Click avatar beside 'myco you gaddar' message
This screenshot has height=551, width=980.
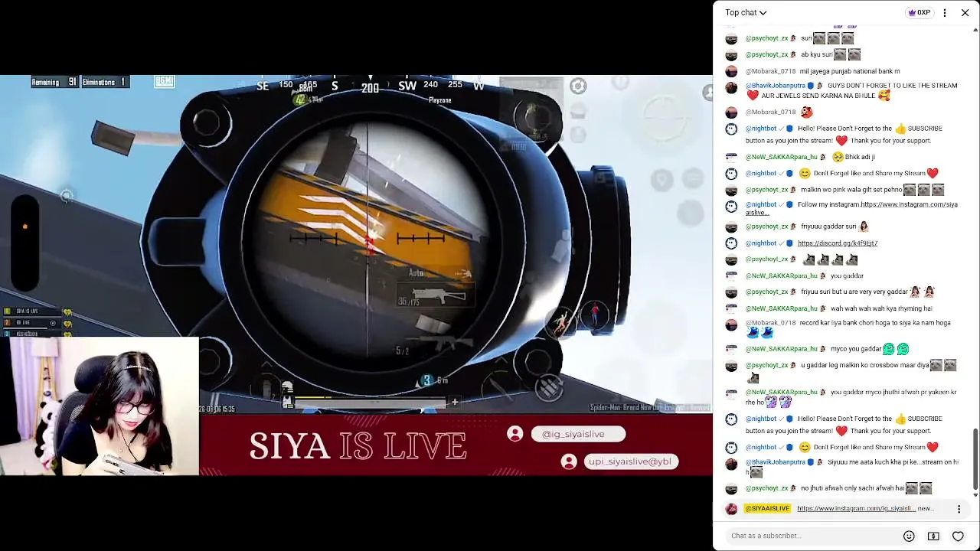pyautogui.click(x=731, y=349)
